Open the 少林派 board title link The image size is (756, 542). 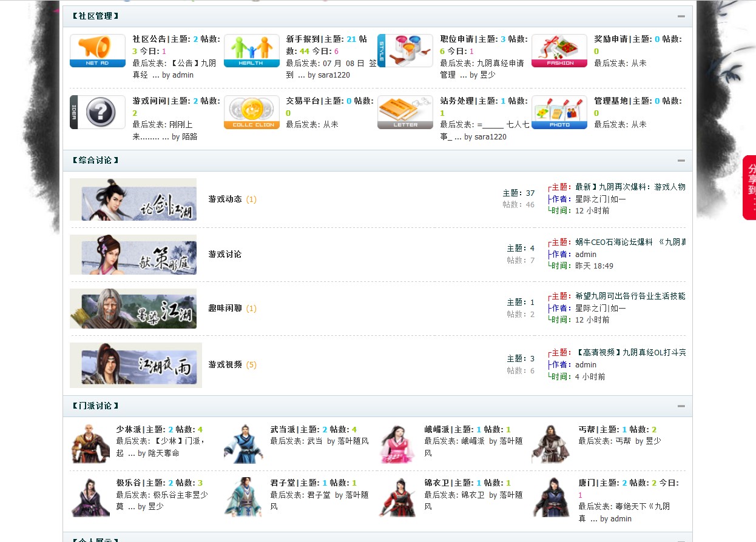(129, 429)
